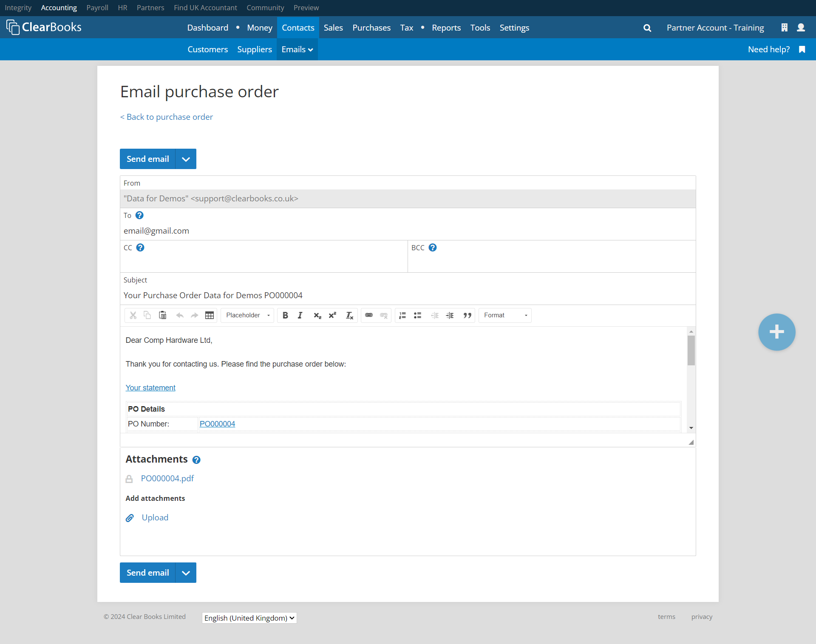Viewport: 816px width, 644px height.
Task: Toggle bold formatting in the editor
Action: (285, 315)
